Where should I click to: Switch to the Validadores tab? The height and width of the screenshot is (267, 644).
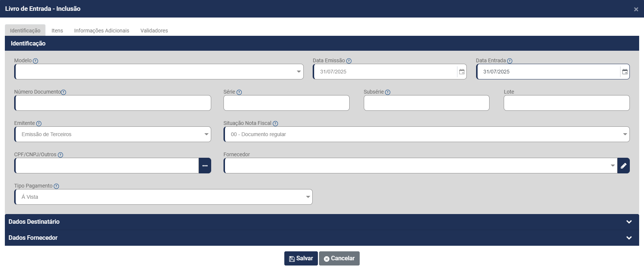(x=154, y=31)
